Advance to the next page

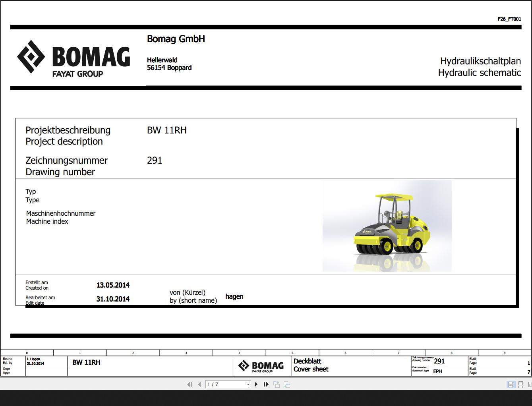coord(256,384)
